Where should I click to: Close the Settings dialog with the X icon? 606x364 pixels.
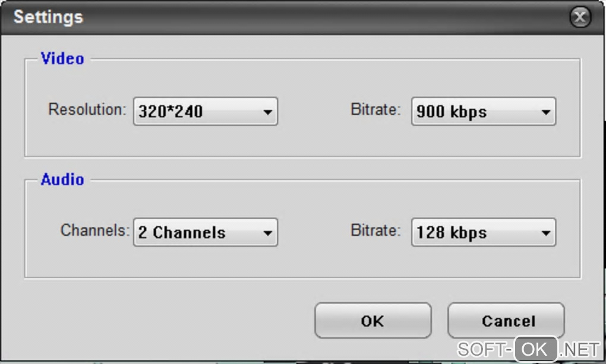click(x=580, y=17)
